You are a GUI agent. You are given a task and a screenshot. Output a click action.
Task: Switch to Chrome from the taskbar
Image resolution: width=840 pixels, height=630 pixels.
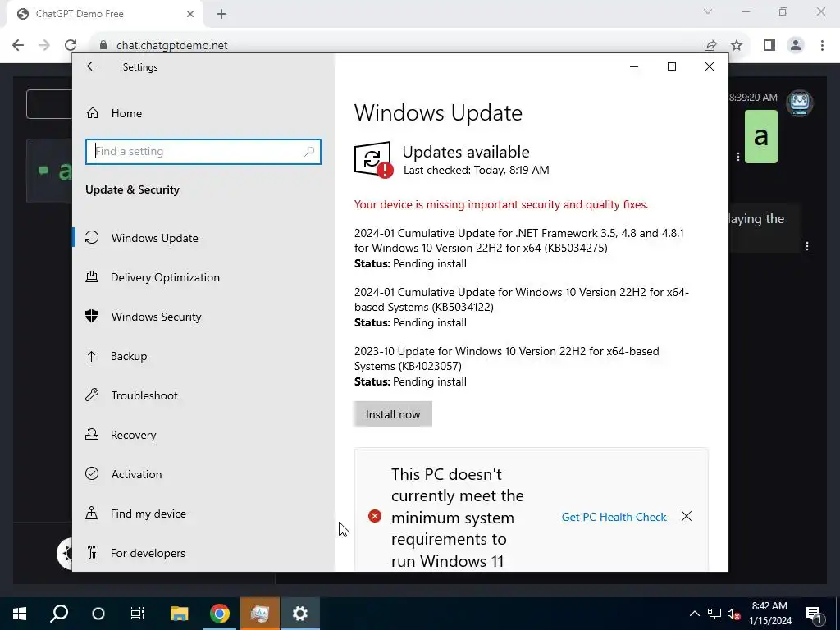pyautogui.click(x=220, y=614)
